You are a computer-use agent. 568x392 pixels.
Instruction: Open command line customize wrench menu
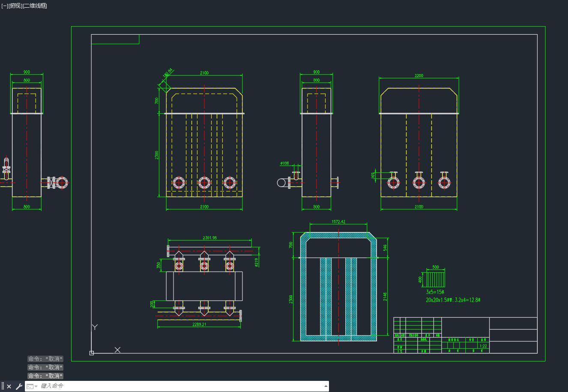click(19, 386)
